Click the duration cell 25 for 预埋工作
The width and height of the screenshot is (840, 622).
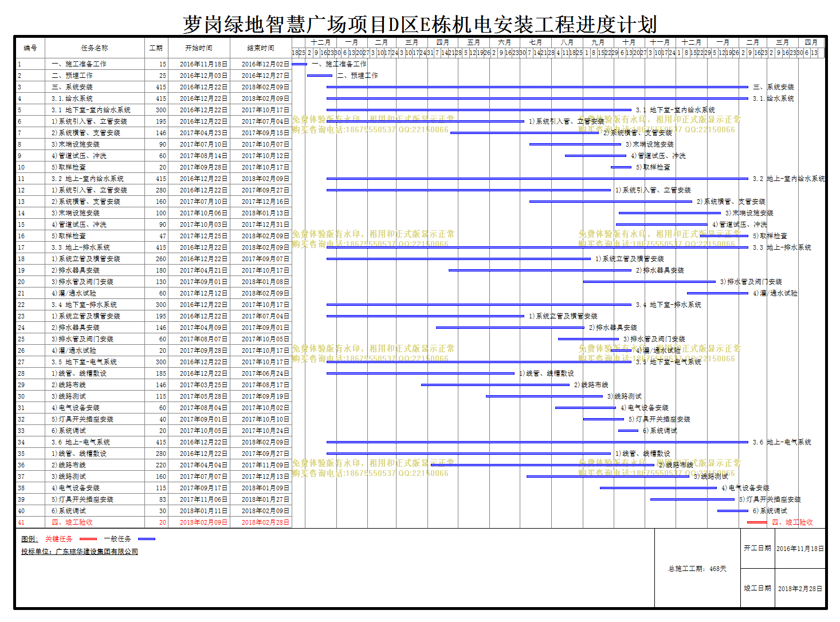click(156, 76)
